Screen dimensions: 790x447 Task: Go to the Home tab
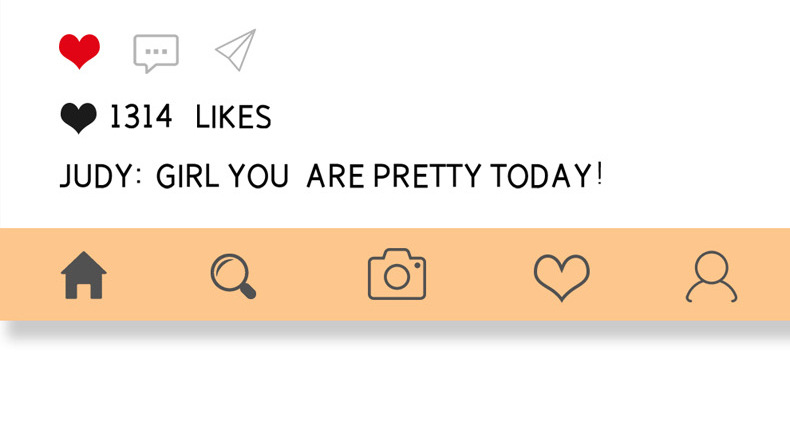click(x=84, y=275)
